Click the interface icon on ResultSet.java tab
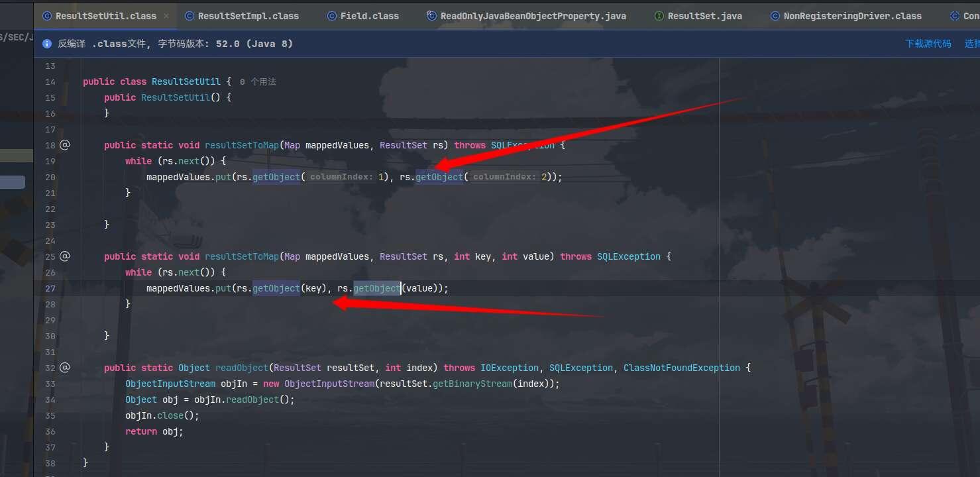The height and width of the screenshot is (477, 980). coord(659,16)
